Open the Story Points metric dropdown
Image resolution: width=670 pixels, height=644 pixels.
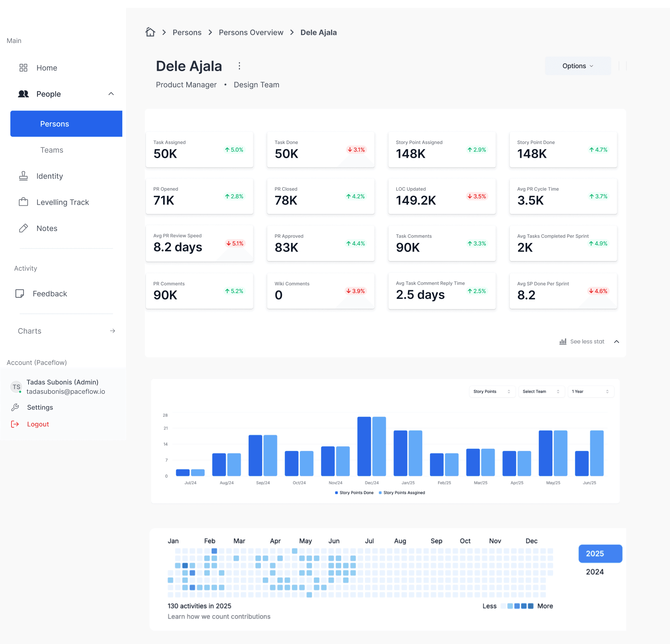pyautogui.click(x=492, y=391)
